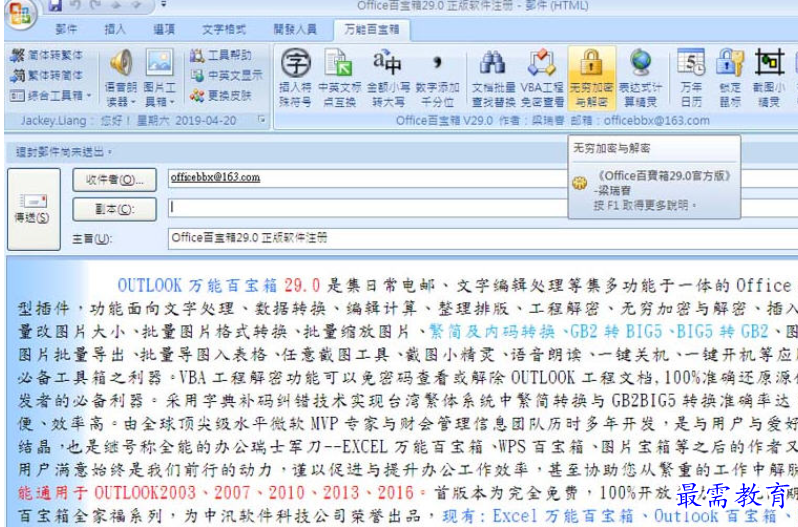Click the officebbx@163.com recipient address
The image size is (798, 527).
point(215,178)
